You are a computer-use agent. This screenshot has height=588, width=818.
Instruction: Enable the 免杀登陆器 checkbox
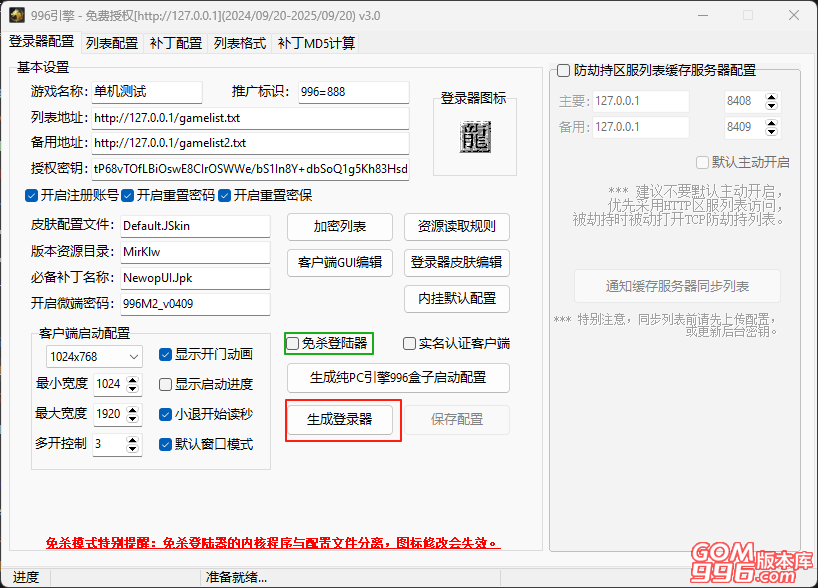293,344
